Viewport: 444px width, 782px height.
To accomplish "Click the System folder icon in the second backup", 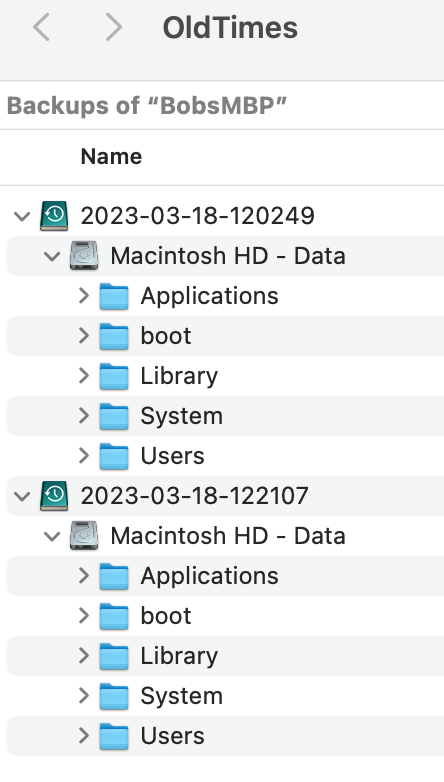I will tap(114, 696).
